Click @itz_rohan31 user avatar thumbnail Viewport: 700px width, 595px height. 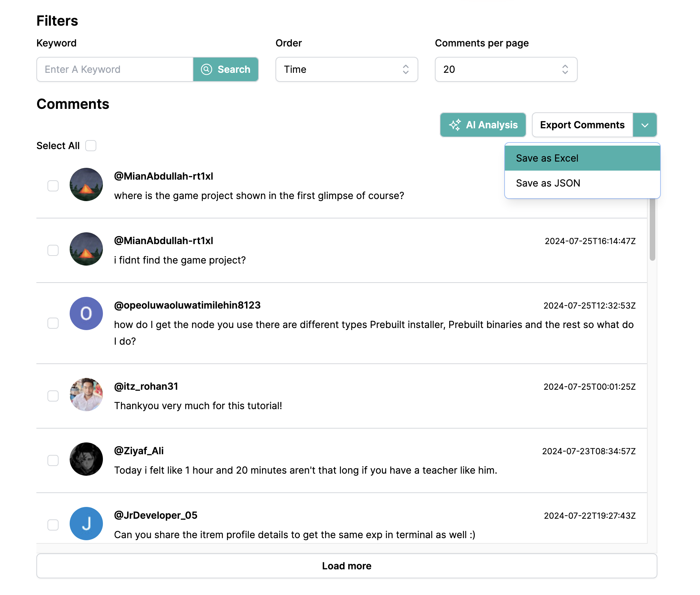pos(87,394)
